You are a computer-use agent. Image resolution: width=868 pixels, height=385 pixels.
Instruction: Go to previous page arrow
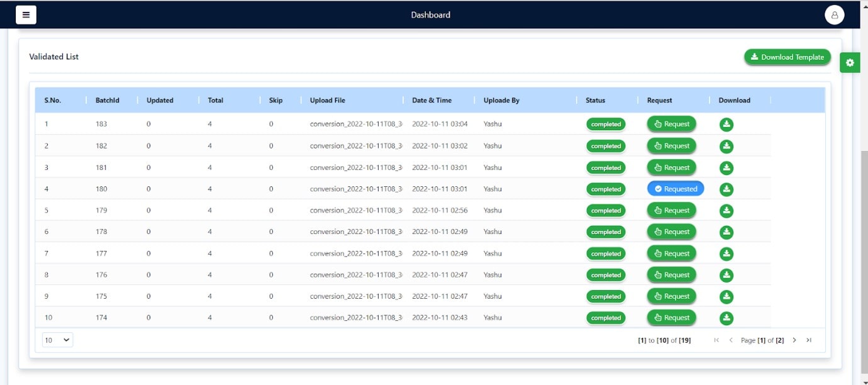(731, 340)
